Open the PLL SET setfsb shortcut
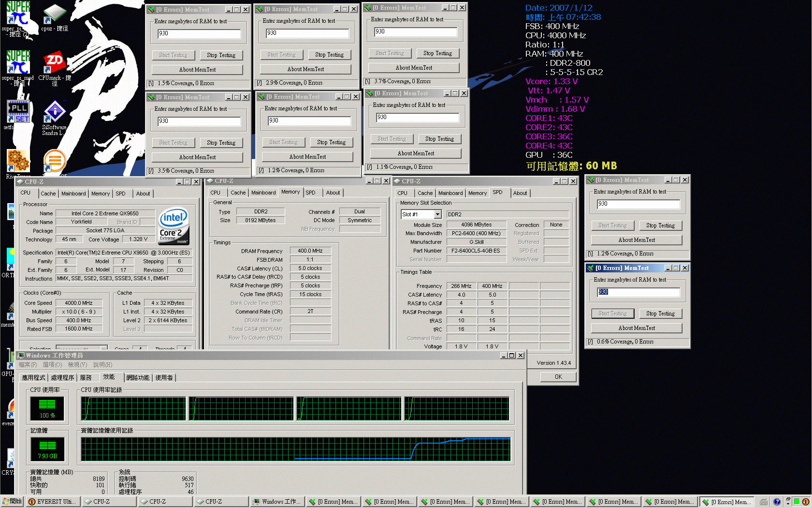Image resolution: width=812 pixels, height=508 pixels. click(x=18, y=112)
